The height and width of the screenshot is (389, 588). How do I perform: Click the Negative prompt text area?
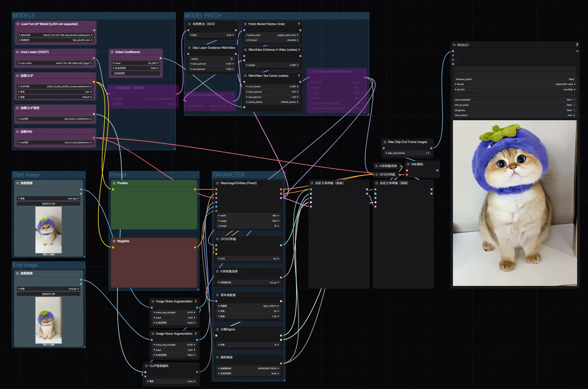click(x=154, y=266)
